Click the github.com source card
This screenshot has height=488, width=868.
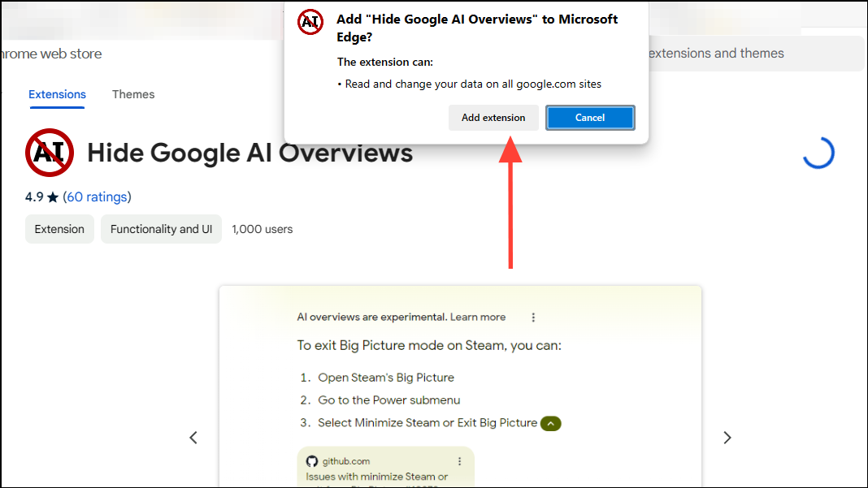pyautogui.click(x=386, y=468)
